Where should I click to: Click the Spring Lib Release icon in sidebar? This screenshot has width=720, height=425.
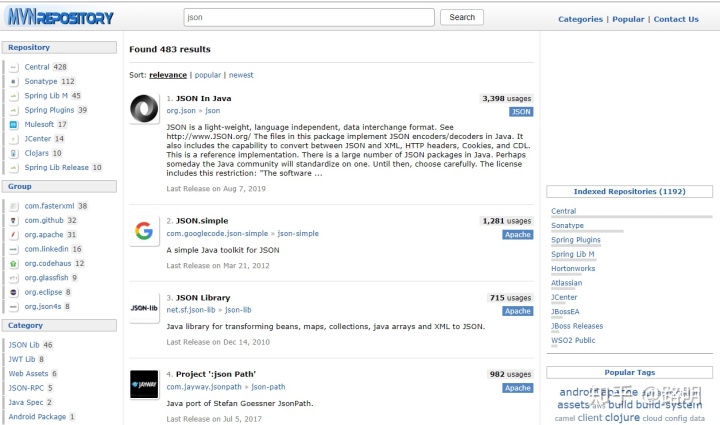tap(14, 168)
